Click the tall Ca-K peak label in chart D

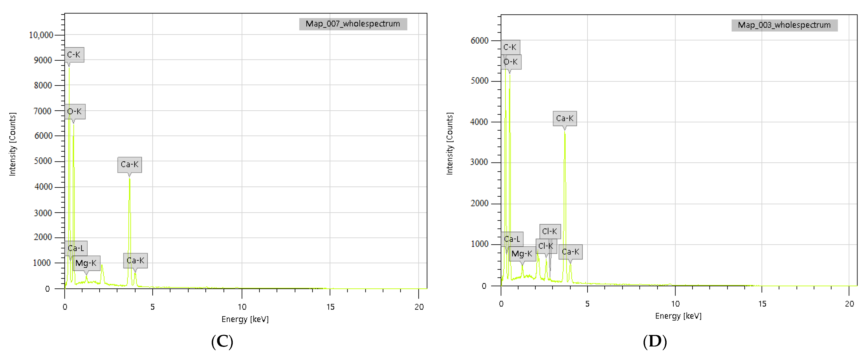click(565, 119)
